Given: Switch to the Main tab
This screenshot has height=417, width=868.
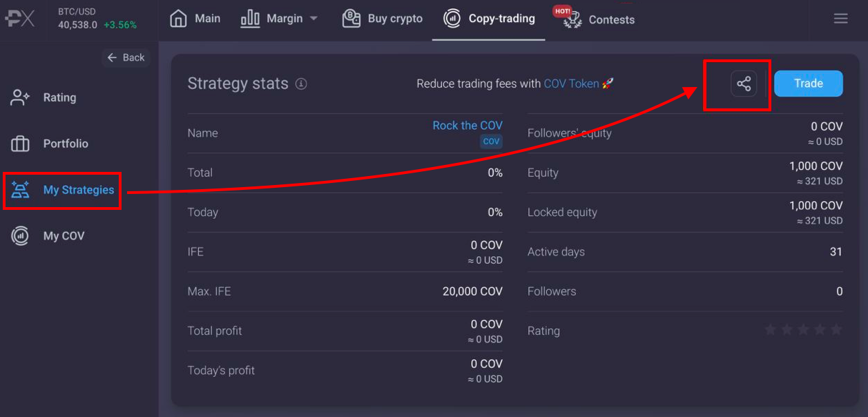Looking at the screenshot, I should [195, 19].
